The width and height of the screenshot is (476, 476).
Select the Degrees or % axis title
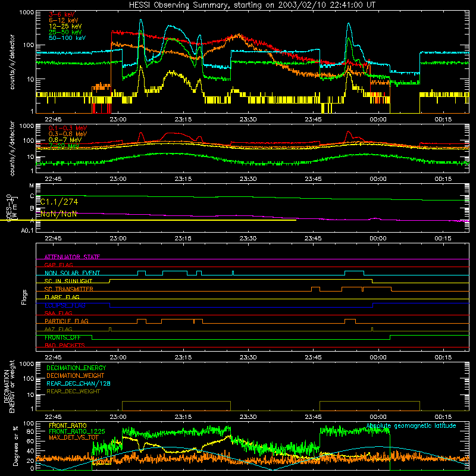[15, 446]
